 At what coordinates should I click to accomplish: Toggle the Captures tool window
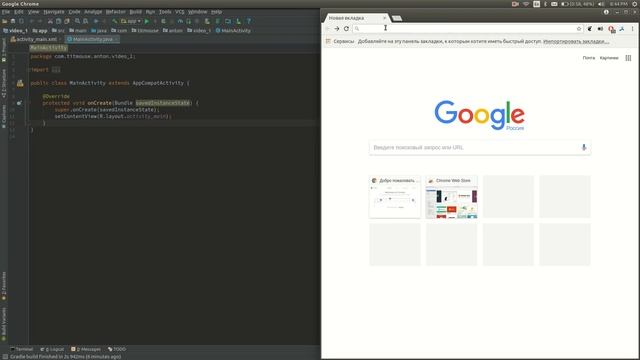[x=4, y=116]
